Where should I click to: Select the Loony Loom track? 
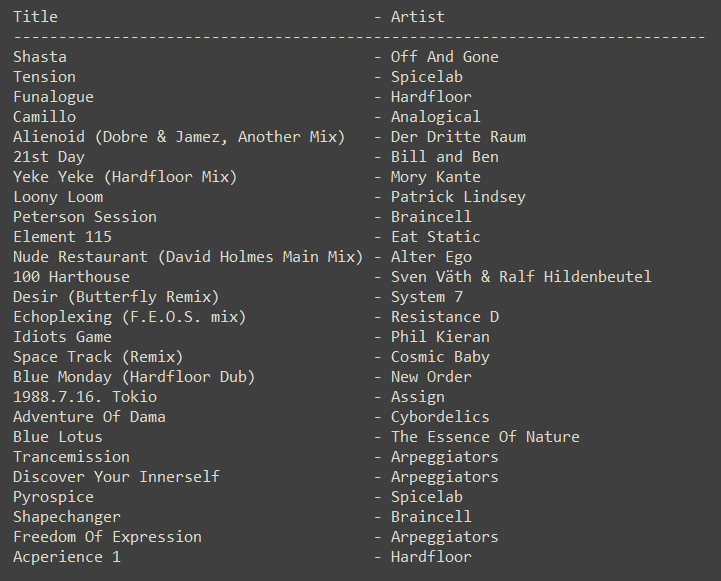point(58,197)
